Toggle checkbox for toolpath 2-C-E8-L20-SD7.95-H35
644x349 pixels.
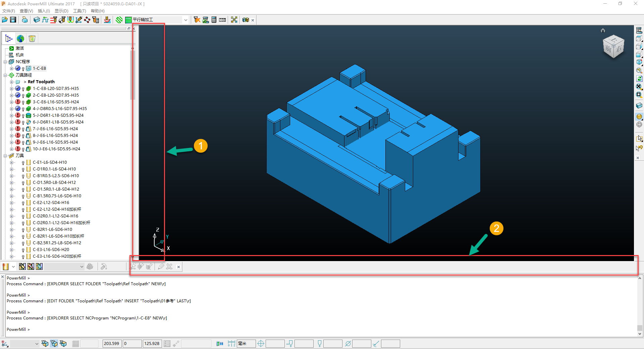click(18, 95)
